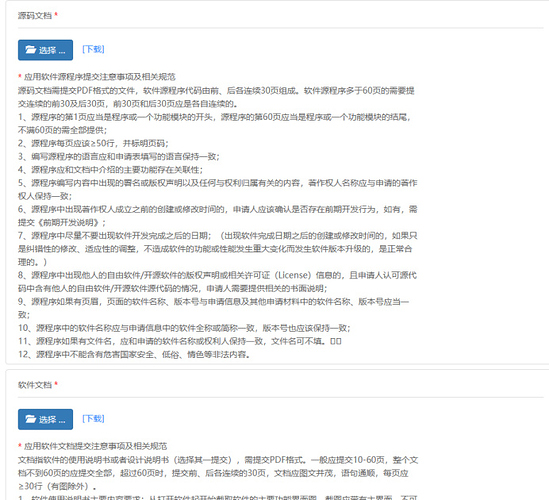Click the folder icon in the 软件文档 选择 button

tap(30, 419)
